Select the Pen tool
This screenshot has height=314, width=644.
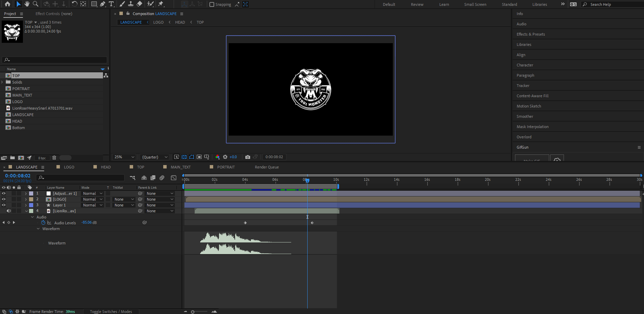(x=103, y=4)
